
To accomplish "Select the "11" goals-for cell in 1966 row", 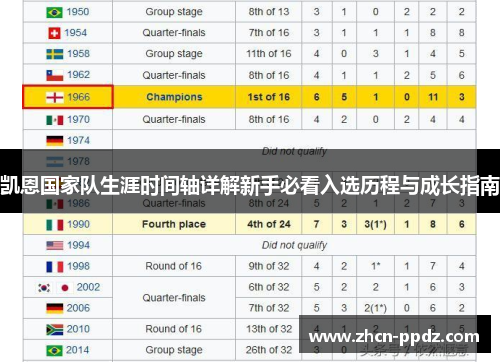I will [x=433, y=97].
